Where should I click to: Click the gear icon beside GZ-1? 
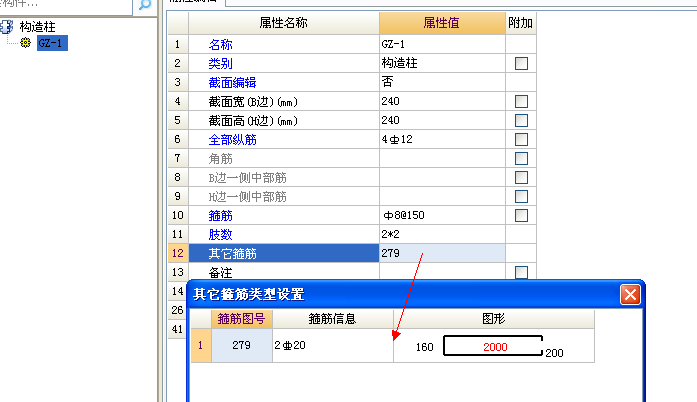click(25, 43)
